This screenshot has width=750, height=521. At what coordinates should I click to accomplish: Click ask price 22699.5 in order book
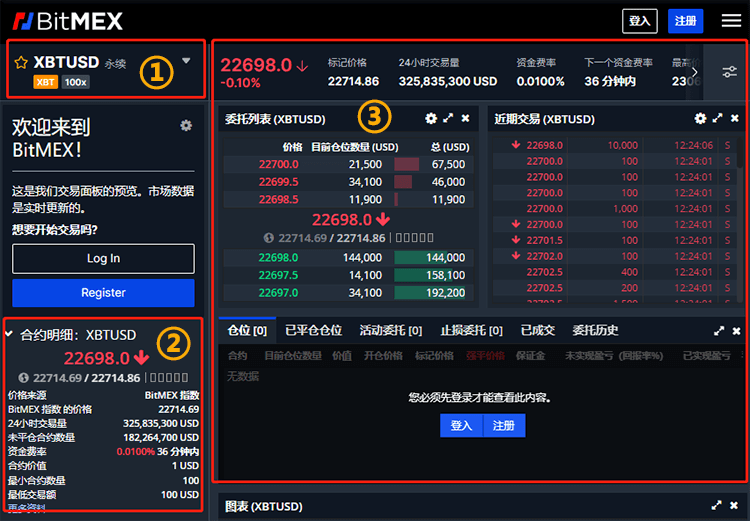coord(278,182)
